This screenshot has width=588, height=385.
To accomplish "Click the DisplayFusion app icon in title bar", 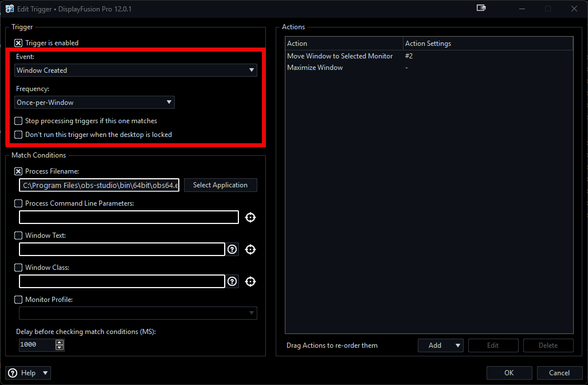I will (10, 8).
